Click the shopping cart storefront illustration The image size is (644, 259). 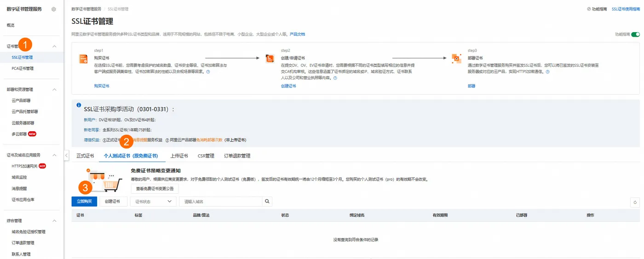[x=105, y=181]
